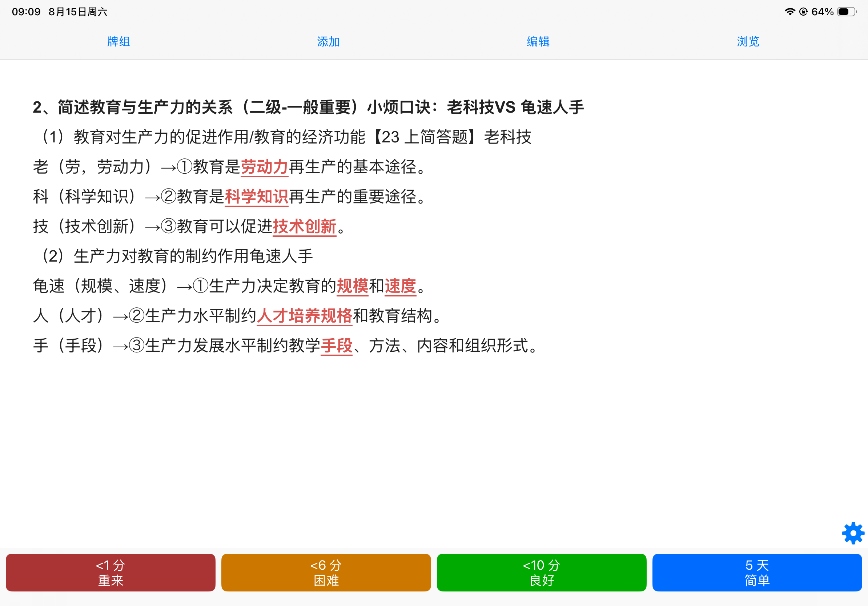Tap the line starting 人（人才）
868x606 pixels.
click(238, 315)
